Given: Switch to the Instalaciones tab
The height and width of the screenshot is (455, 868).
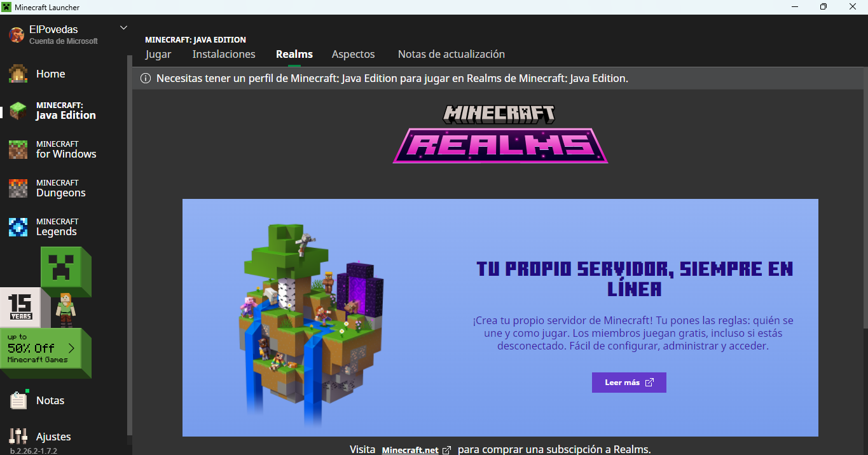Looking at the screenshot, I should [x=224, y=54].
